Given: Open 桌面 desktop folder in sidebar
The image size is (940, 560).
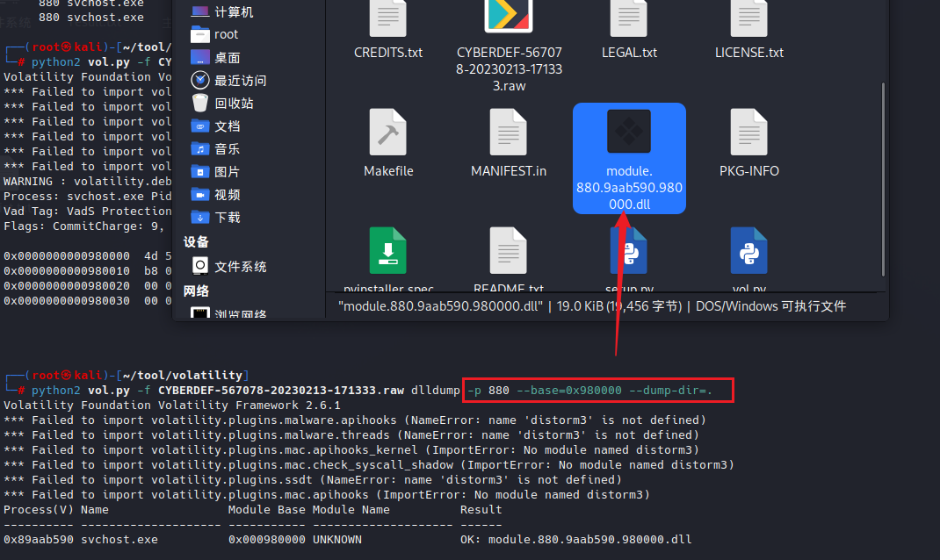Looking at the screenshot, I should tap(227, 57).
